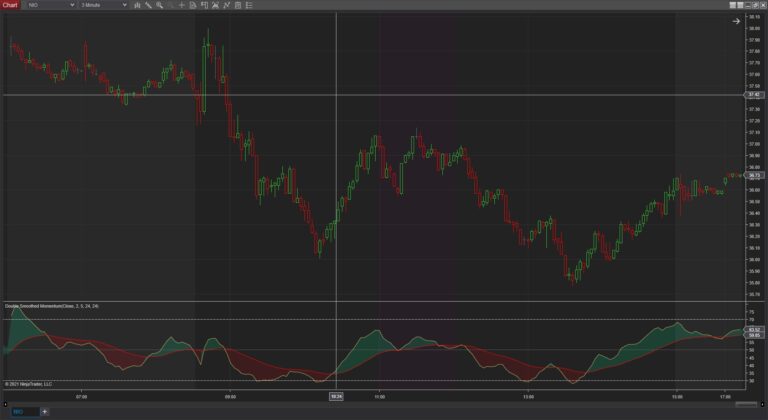Click the right end of time scrollbar
Viewport: 768px width, 420px height.
tap(763, 404)
